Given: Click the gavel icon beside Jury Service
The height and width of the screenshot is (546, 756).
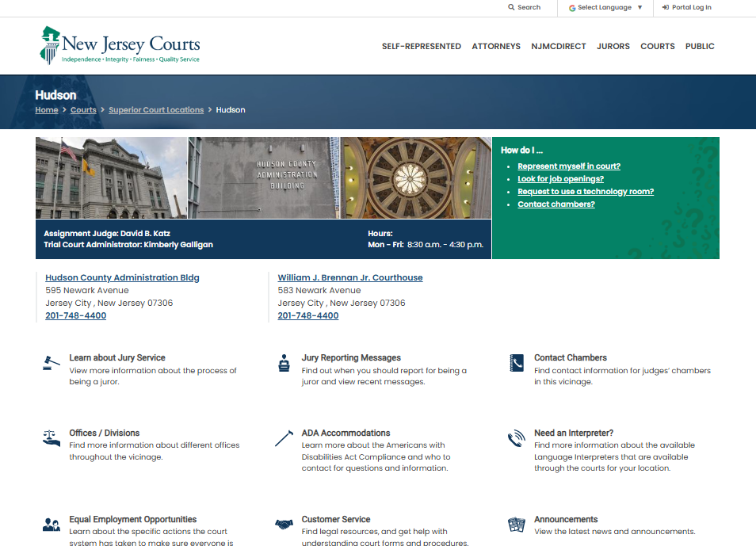Looking at the screenshot, I should point(52,363).
